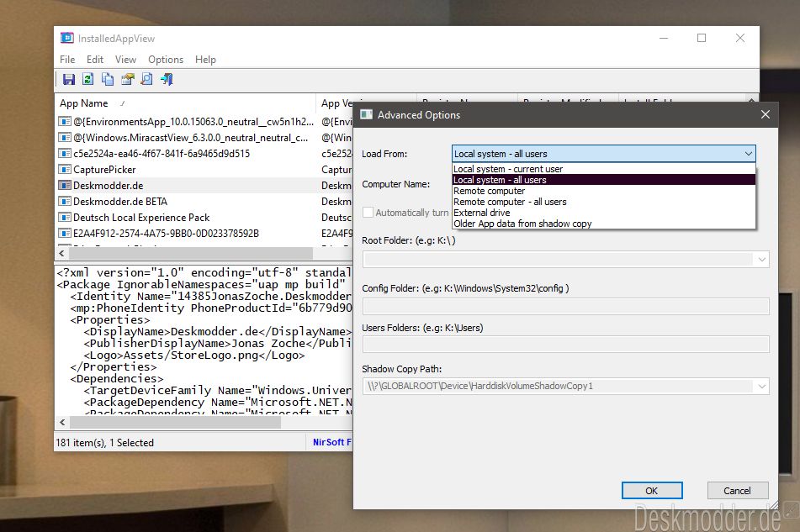Pick 'Older App data from shadow copy'

coord(603,224)
